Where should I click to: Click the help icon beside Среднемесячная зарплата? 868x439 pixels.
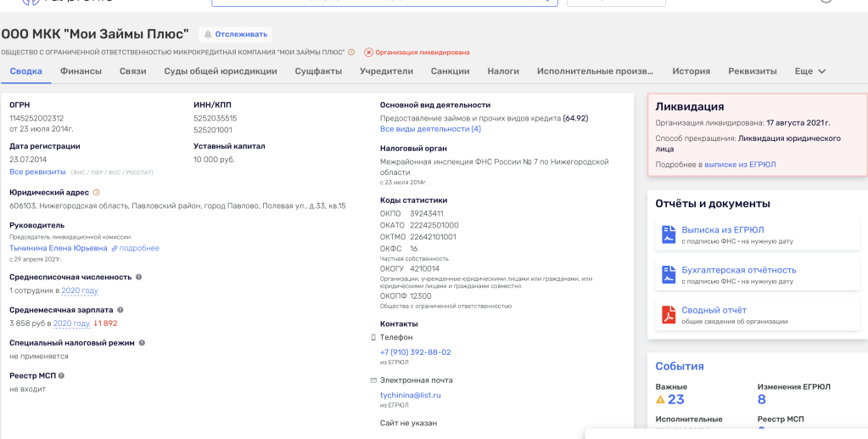click(120, 310)
